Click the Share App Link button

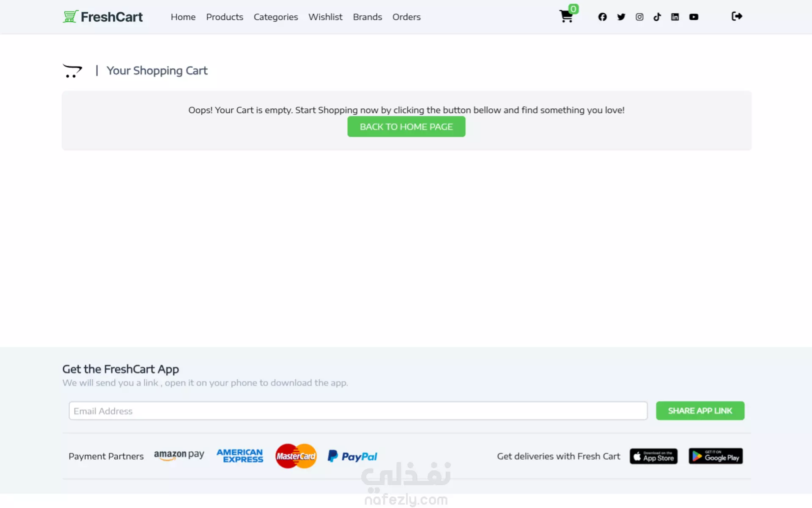click(700, 411)
